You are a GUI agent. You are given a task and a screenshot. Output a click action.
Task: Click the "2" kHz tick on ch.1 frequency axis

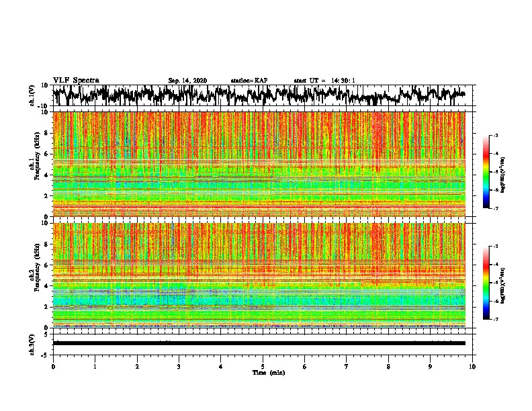click(47, 196)
